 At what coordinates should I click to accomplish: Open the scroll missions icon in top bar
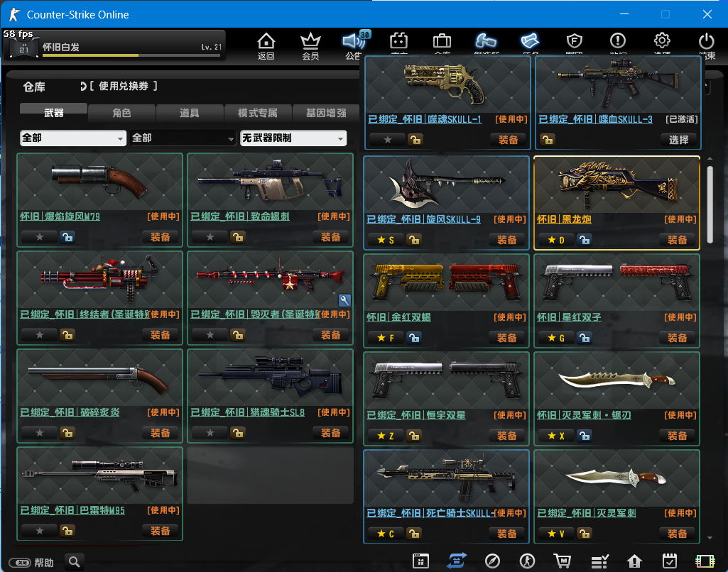pos(530,41)
